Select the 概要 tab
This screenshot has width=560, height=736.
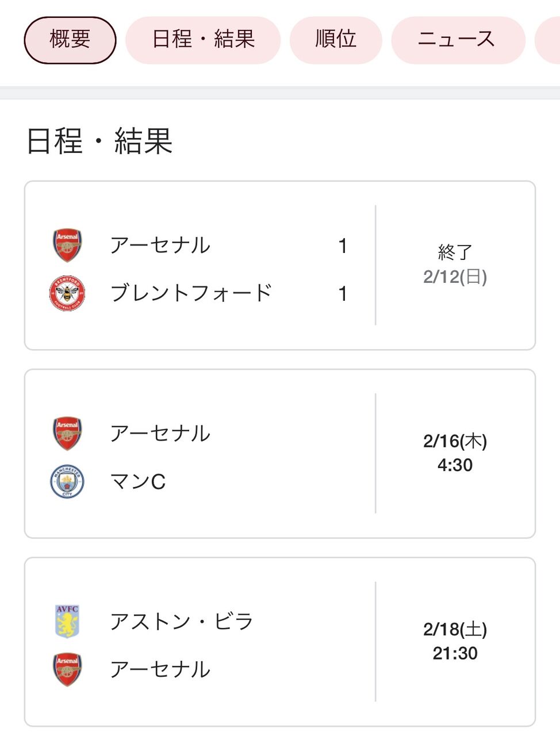click(70, 40)
